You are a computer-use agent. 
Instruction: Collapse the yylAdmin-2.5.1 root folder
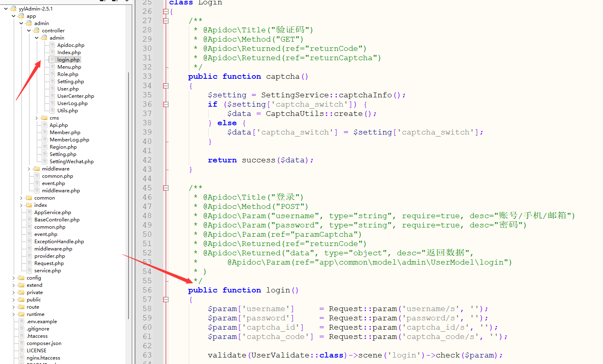click(6, 8)
